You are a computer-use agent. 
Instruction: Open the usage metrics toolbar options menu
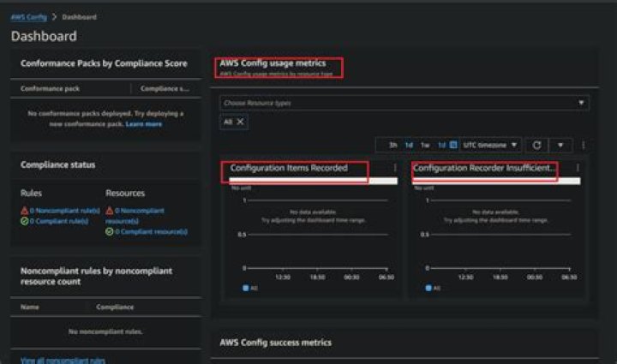pos(584,146)
